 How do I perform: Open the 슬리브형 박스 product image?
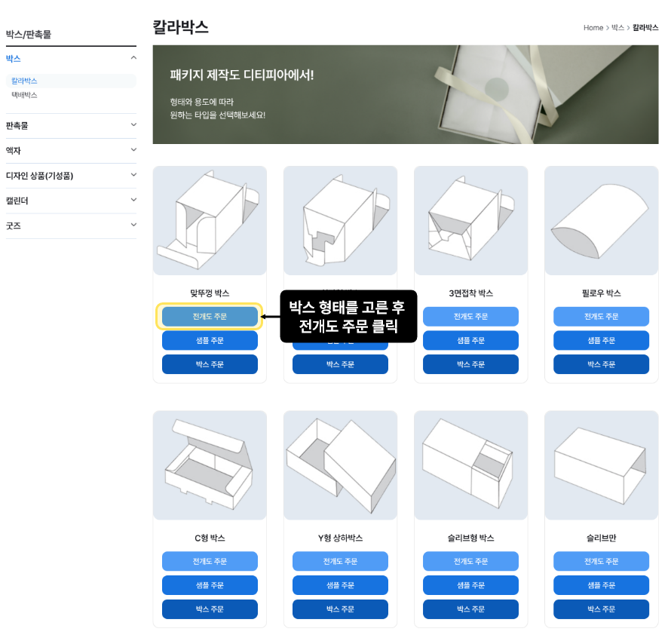click(x=470, y=465)
